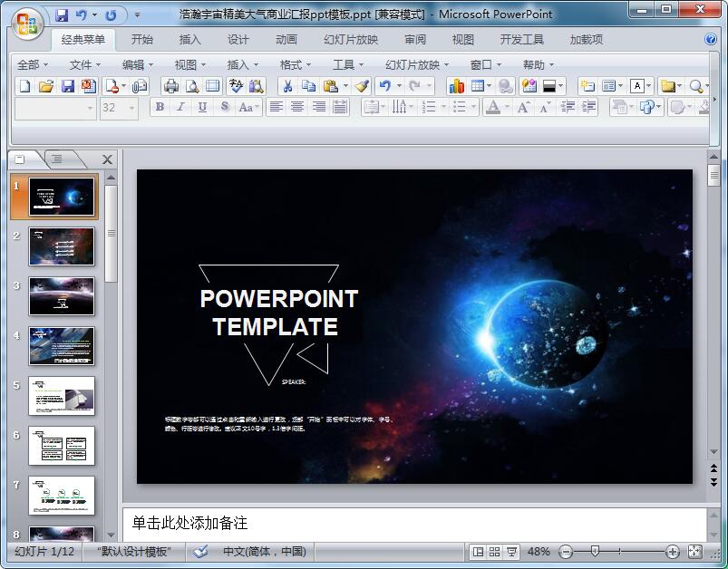This screenshot has width=728, height=569.
Task: Go to the next slide arrow
Action: (713, 483)
